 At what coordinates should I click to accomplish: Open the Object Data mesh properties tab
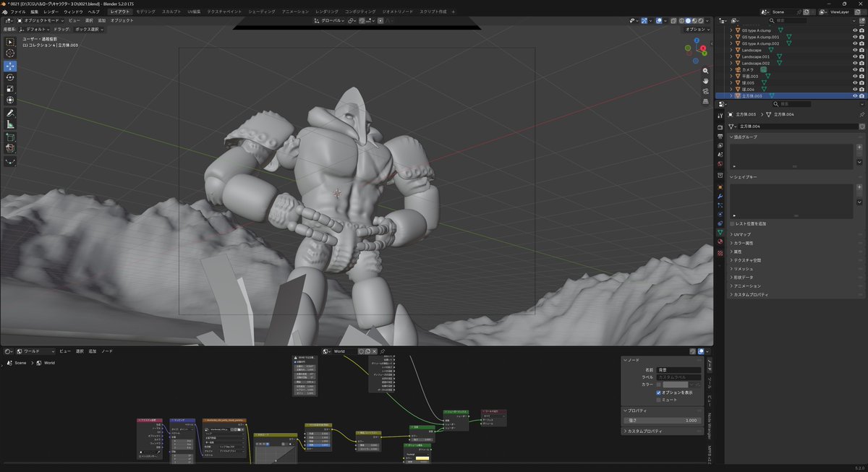[x=720, y=233]
